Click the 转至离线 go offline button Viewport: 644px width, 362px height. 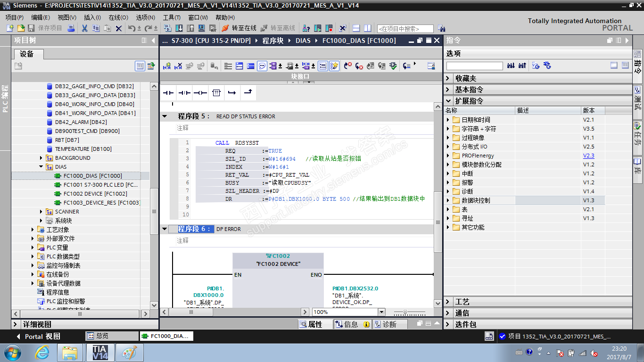click(x=278, y=28)
